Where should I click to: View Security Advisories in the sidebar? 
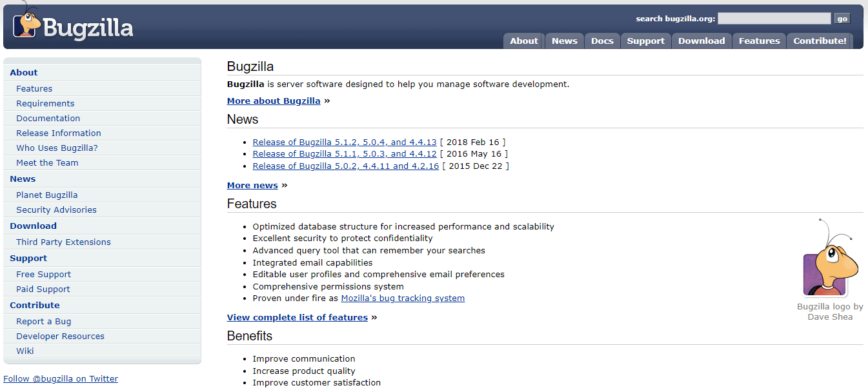[x=56, y=210]
